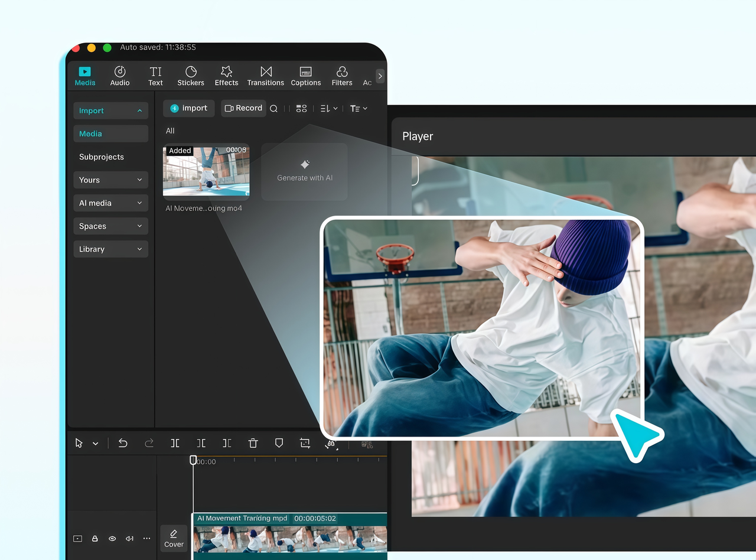Switch to the Transitions tab

click(265, 76)
